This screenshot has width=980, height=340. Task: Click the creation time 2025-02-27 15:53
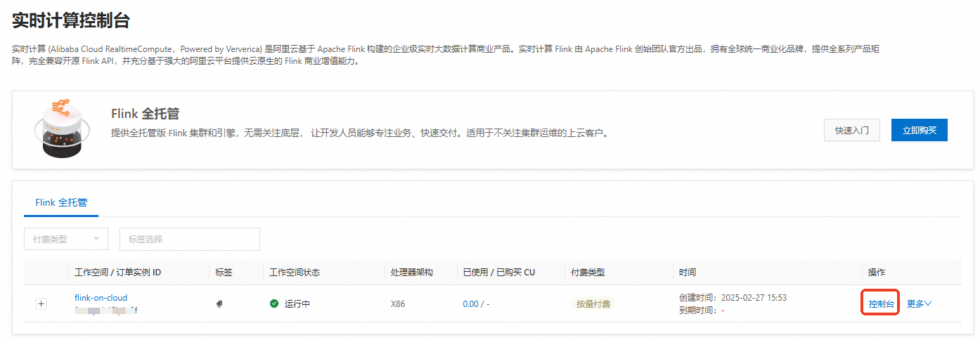coord(754,298)
